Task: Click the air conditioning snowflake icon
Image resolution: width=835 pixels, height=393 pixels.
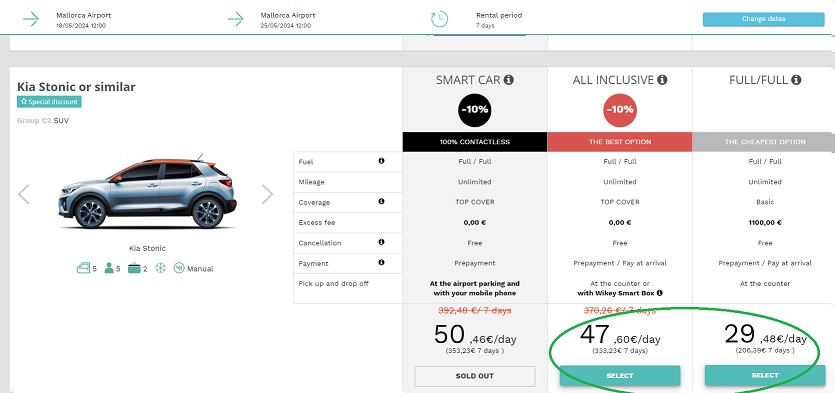Action: (x=160, y=268)
